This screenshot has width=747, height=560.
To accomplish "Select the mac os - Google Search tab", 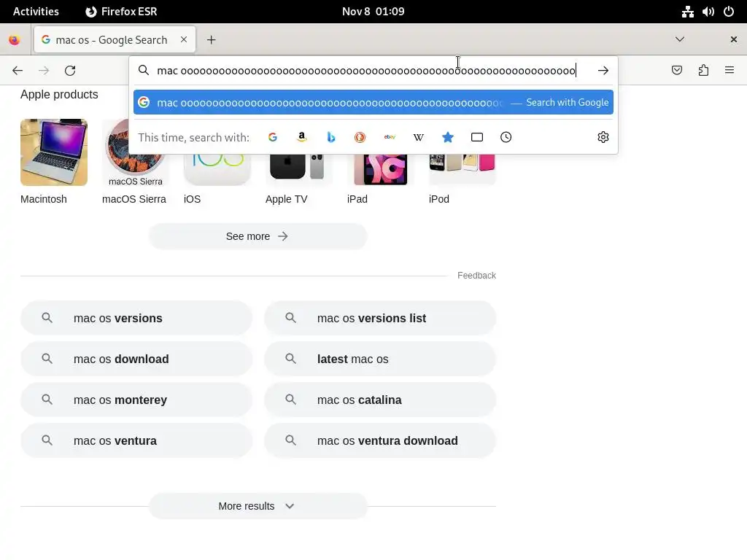I will [x=115, y=39].
